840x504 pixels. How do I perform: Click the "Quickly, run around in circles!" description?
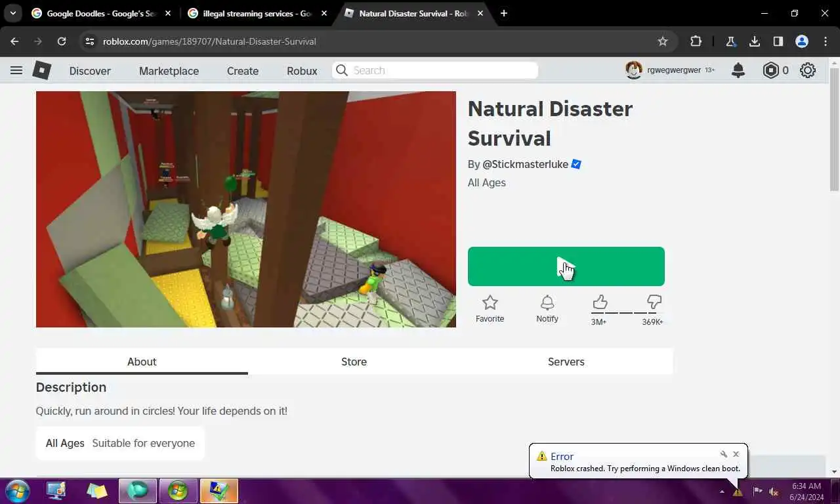pyautogui.click(x=161, y=411)
